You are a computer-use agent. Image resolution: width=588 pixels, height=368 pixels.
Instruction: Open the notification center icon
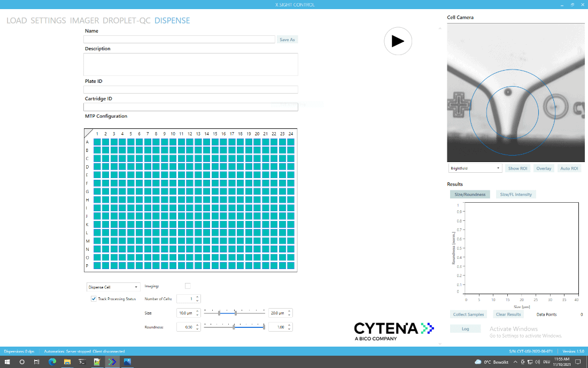578,362
